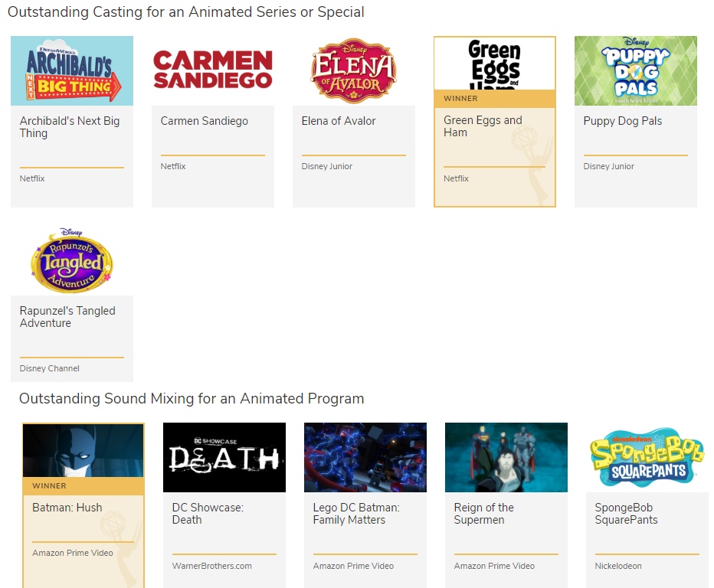Click the Elena of Avalor title text

click(x=338, y=121)
